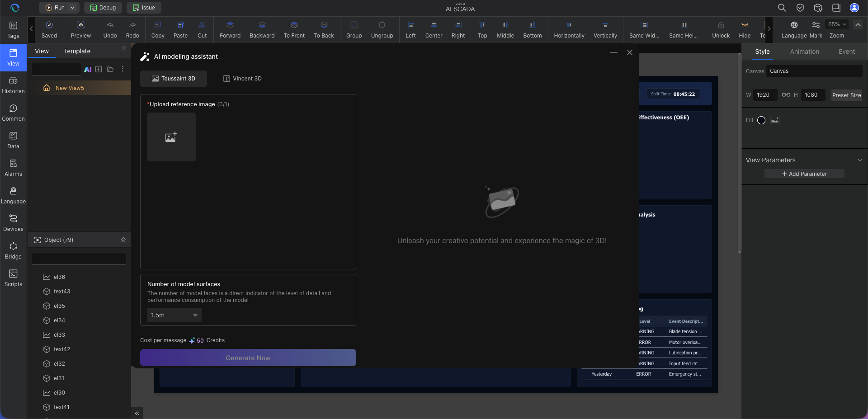Click the Debug button
This screenshot has width=868, height=419.
[103, 8]
